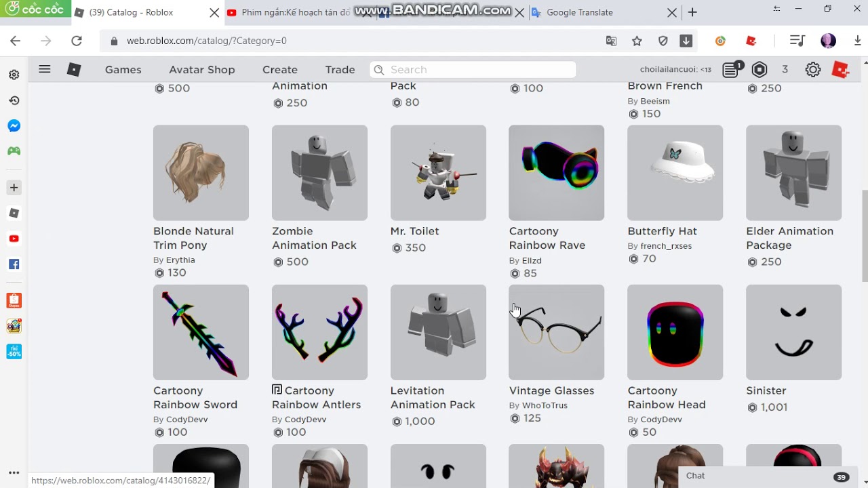Image resolution: width=868 pixels, height=488 pixels.
Task: Close the Google Translate tab
Action: click(x=671, y=12)
